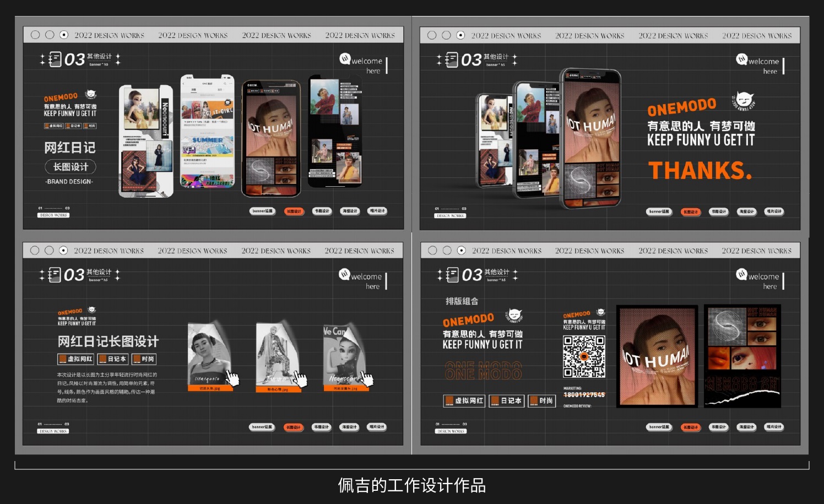The width and height of the screenshot is (824, 504).
Task: Click 书籍设计 pill on 网红日记长图设计 slide
Action: coord(321,427)
